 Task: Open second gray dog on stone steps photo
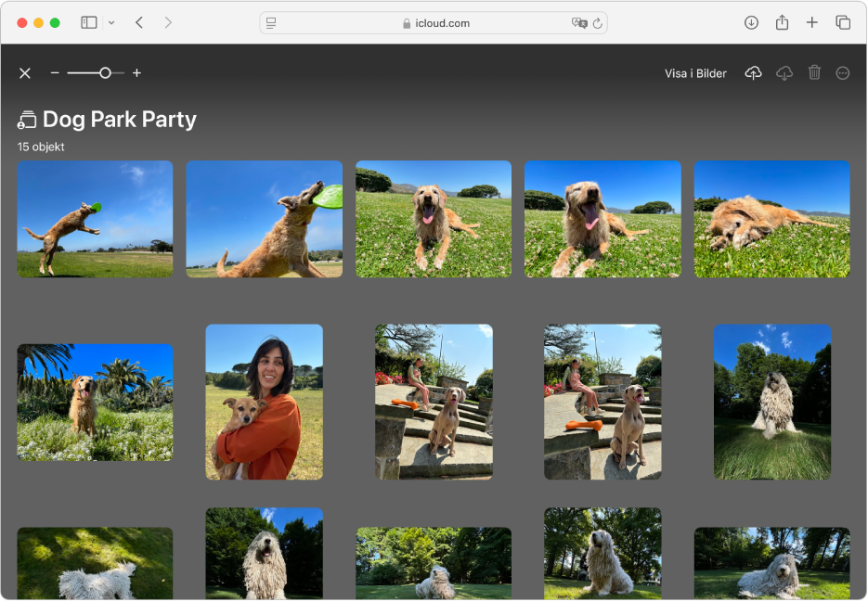pyautogui.click(x=602, y=403)
